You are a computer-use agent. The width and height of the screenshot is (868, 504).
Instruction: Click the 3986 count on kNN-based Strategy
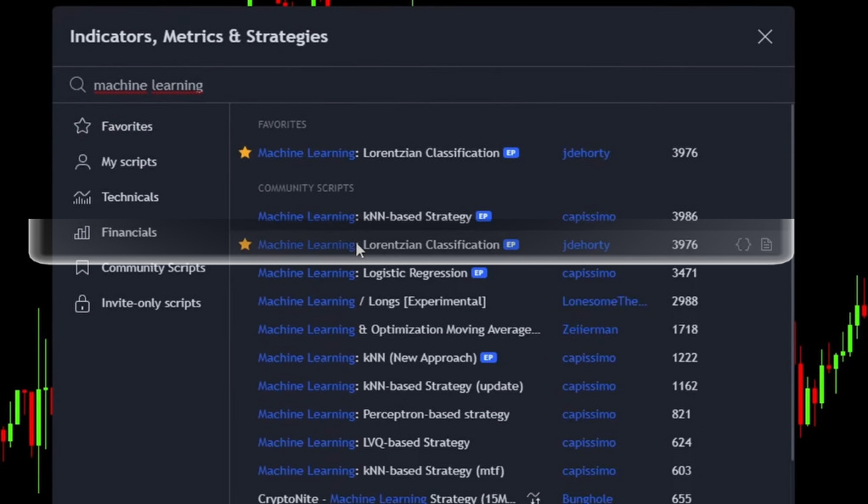coord(685,216)
